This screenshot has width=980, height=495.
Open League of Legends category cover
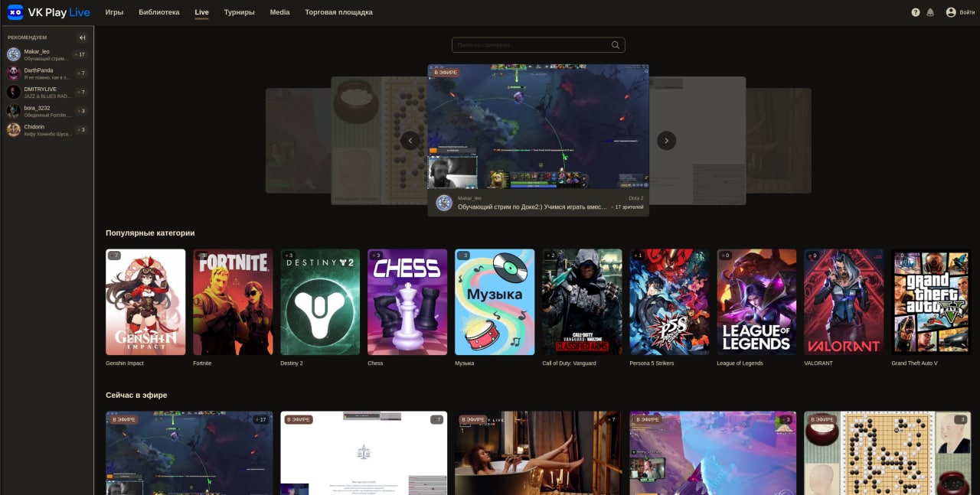pos(756,301)
